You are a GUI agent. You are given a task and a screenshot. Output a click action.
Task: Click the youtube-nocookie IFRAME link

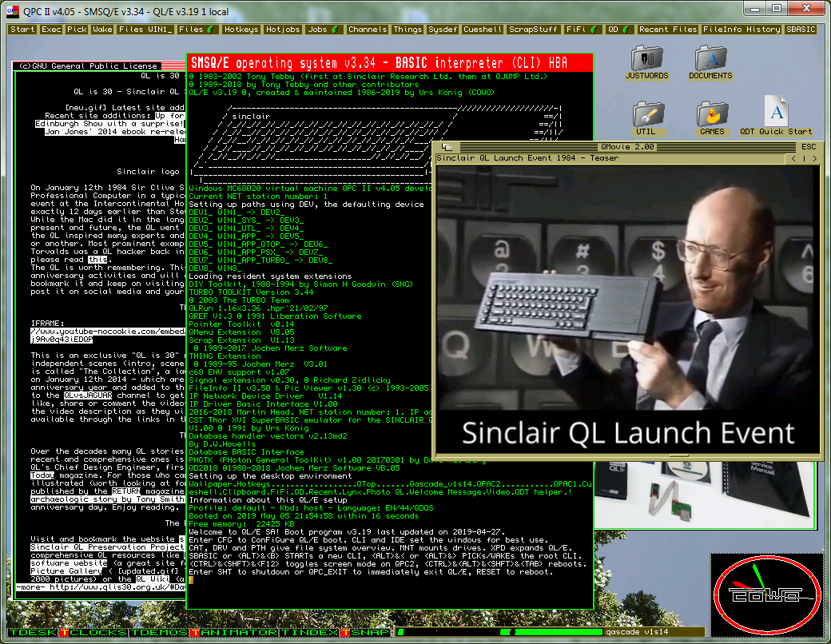click(108, 336)
